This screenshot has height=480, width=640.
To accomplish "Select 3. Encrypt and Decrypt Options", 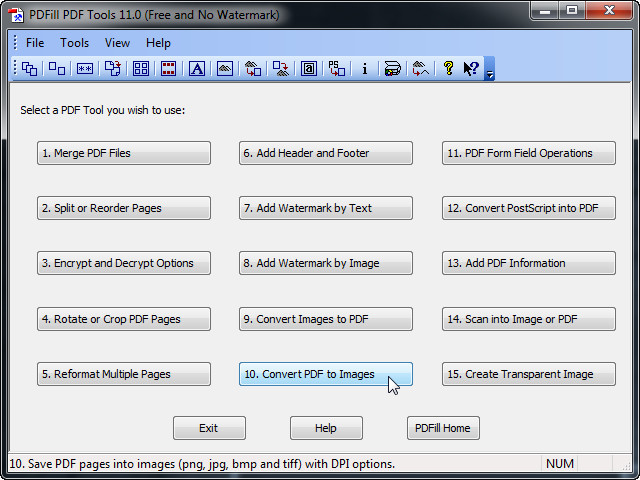I will (124, 263).
